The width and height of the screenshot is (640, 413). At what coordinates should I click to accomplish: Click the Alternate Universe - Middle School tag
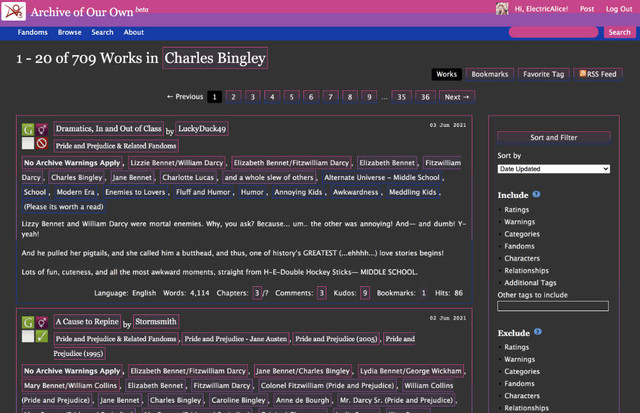382,177
